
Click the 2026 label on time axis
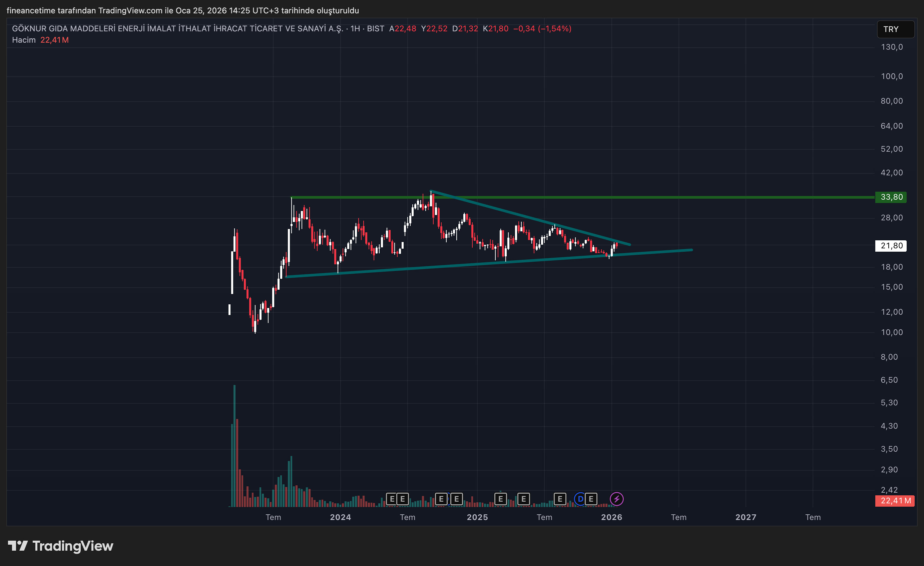pyautogui.click(x=611, y=517)
